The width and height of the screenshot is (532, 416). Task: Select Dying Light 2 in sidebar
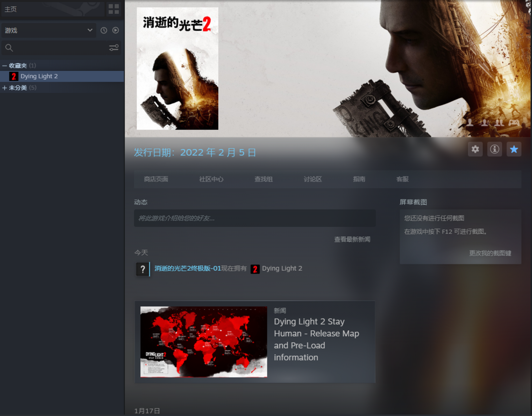pyautogui.click(x=39, y=76)
